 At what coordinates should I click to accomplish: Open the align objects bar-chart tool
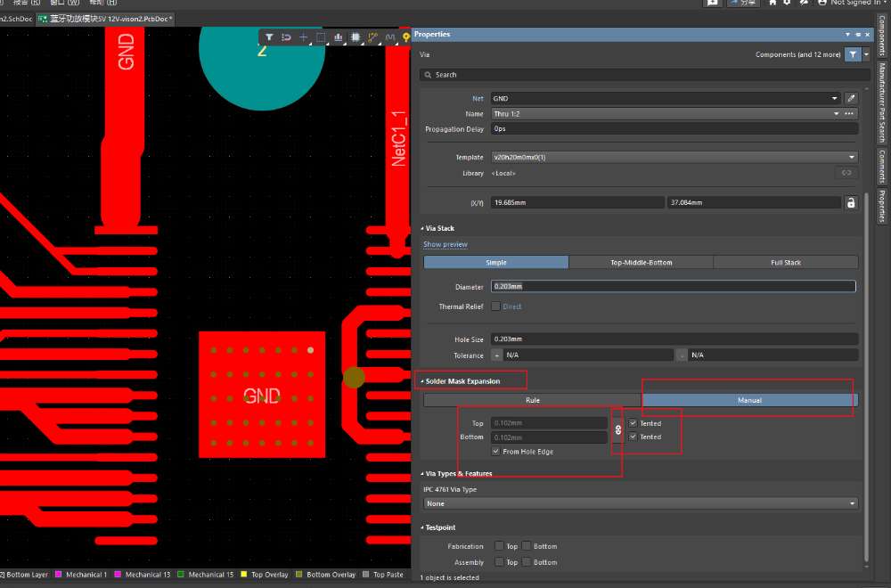338,37
